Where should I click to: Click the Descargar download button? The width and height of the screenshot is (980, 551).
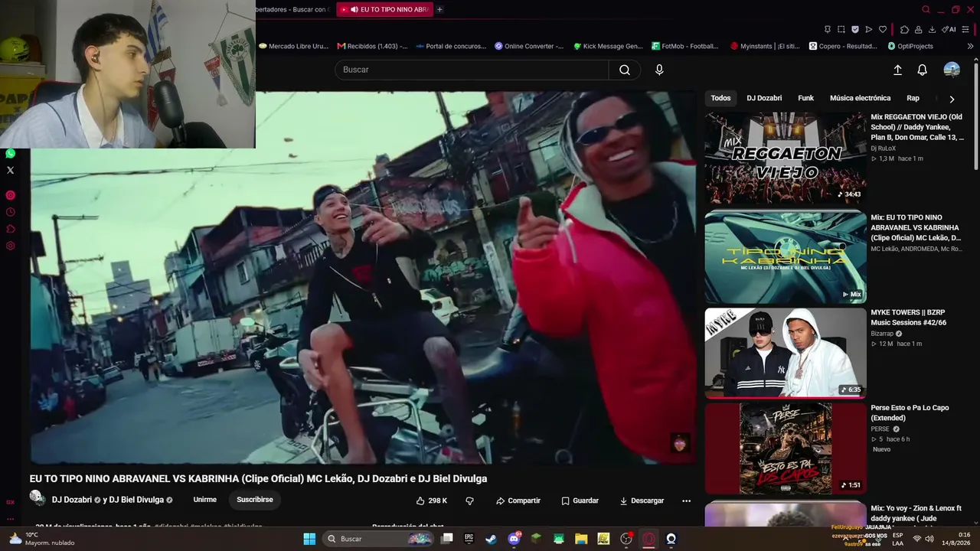click(642, 500)
